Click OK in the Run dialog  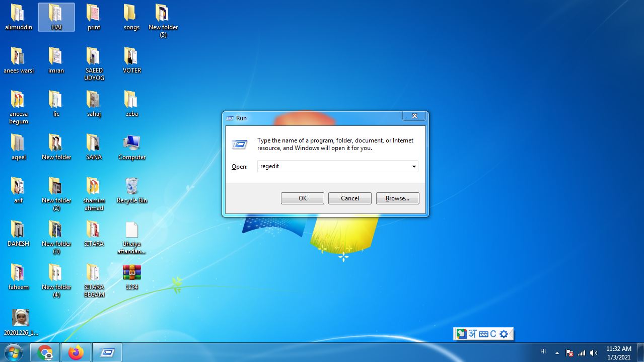pos(302,198)
